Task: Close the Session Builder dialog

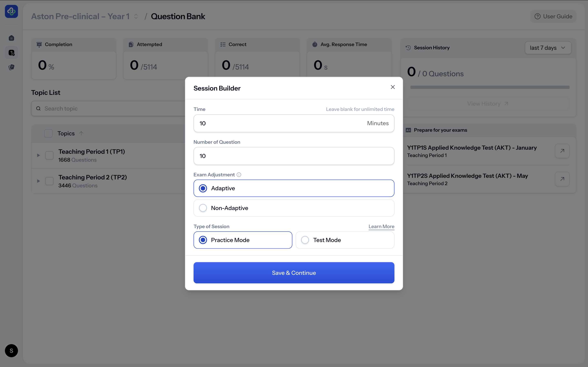Action: [393, 87]
